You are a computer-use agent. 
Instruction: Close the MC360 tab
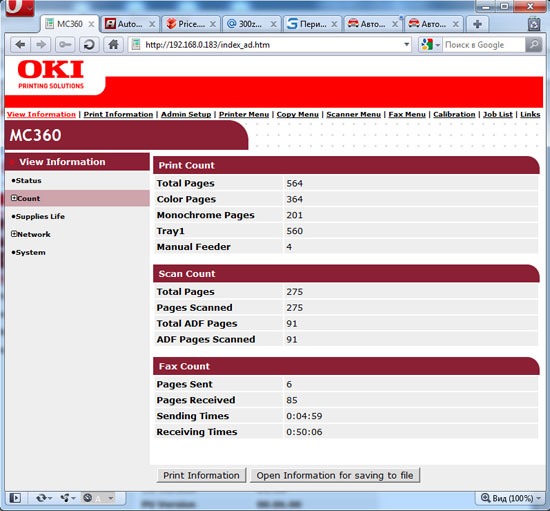(x=91, y=24)
